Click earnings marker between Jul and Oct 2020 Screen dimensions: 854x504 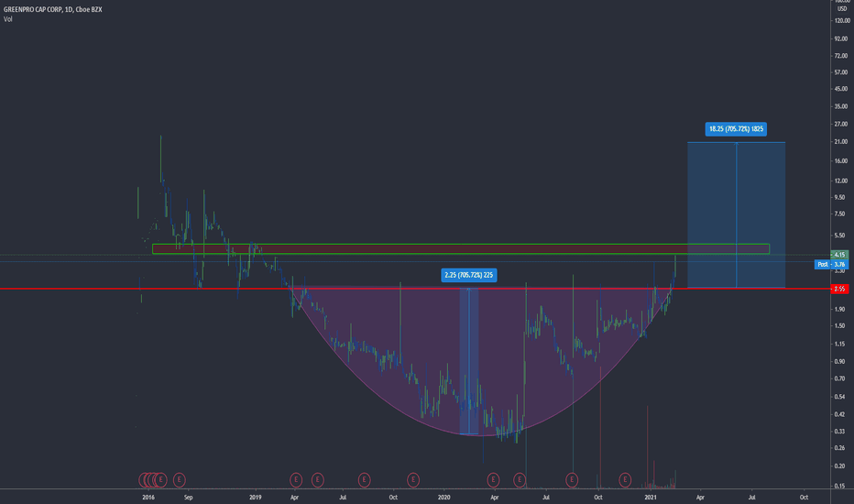pos(572,480)
